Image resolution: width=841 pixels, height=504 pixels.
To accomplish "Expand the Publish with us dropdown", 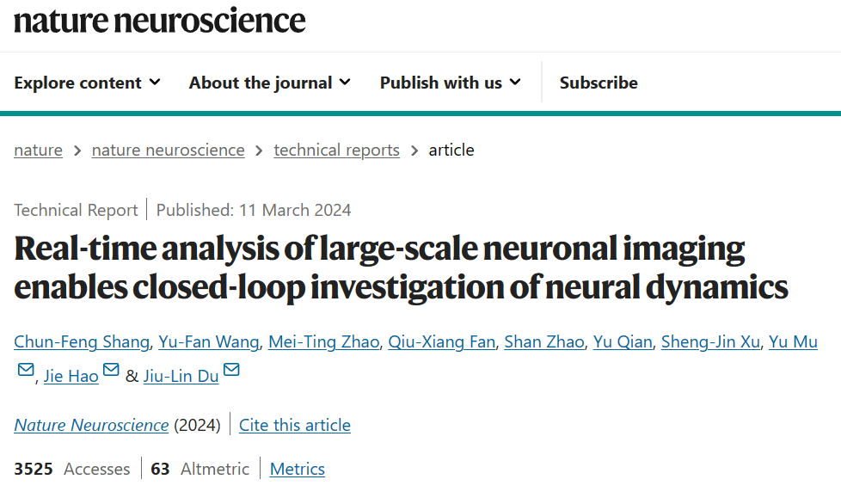I will (x=450, y=83).
